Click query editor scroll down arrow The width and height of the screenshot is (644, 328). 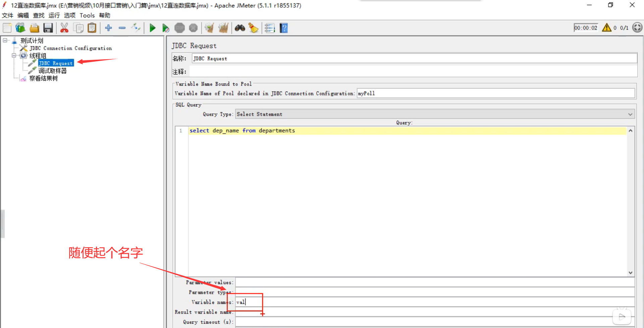(x=631, y=273)
